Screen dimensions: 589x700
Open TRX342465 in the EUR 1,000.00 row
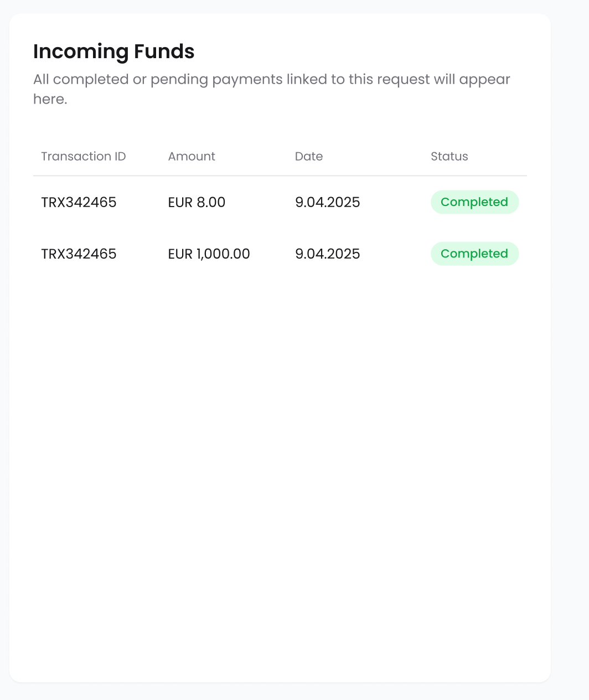79,254
